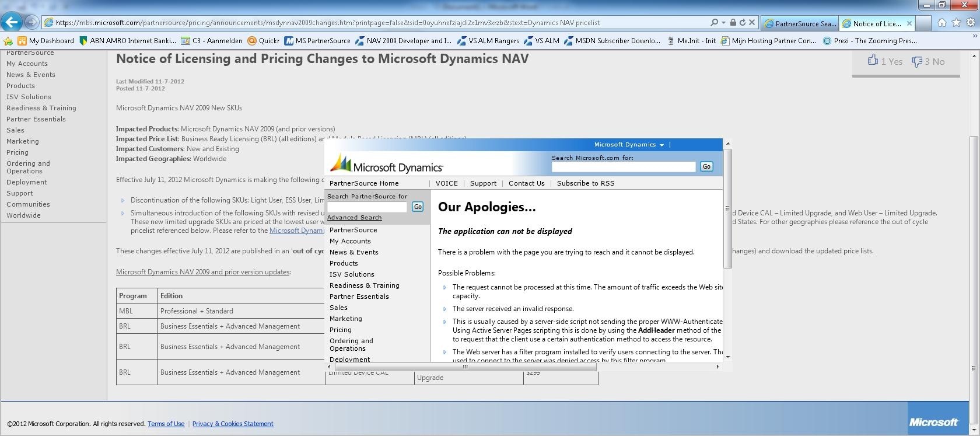Image resolution: width=980 pixels, height=436 pixels.
Task: Click the overlay frame scroll-right arrow
Action: [717, 367]
